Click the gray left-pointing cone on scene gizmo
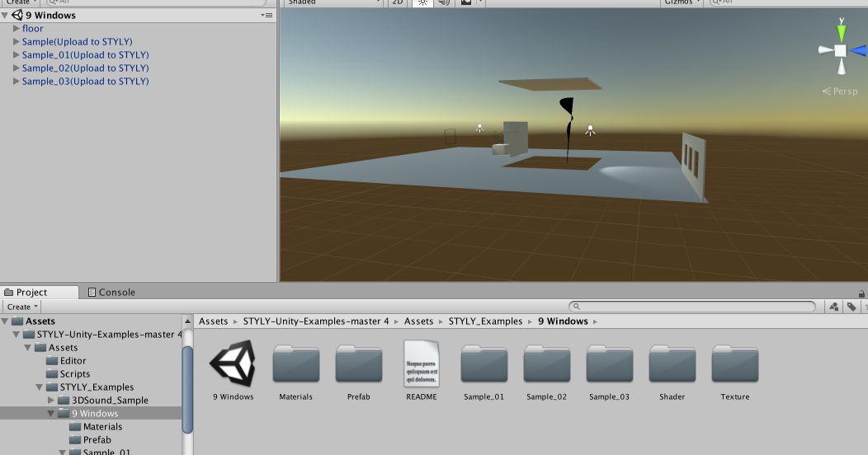The height and width of the screenshot is (455, 868). 825,51
